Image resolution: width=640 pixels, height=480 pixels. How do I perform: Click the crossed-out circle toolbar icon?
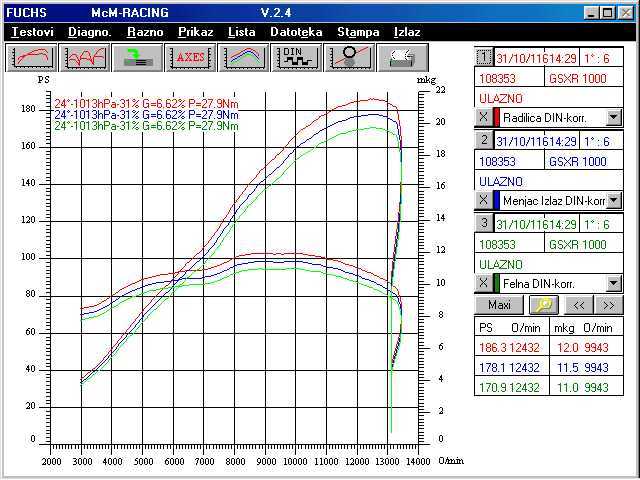(x=349, y=57)
